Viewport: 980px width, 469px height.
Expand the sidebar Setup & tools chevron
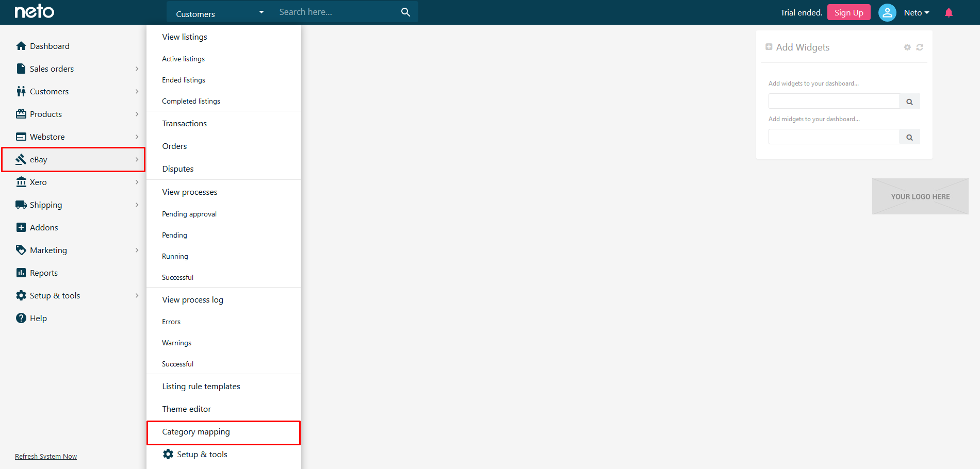137,295
